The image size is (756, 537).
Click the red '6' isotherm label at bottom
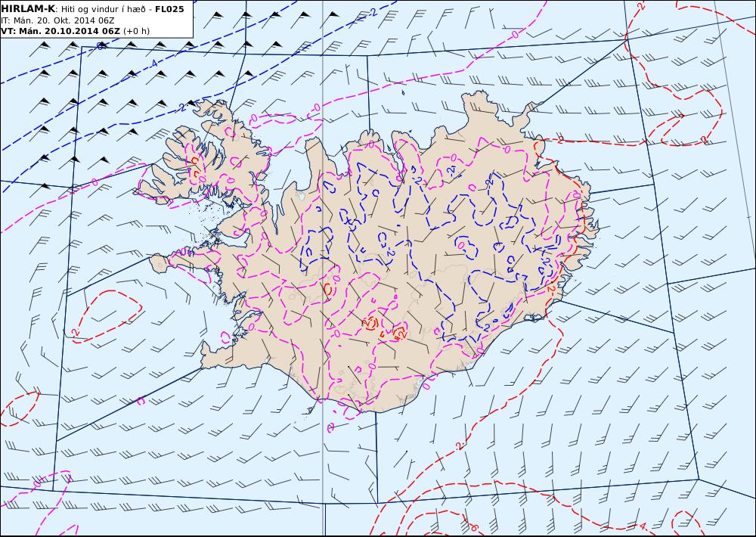pos(473,527)
